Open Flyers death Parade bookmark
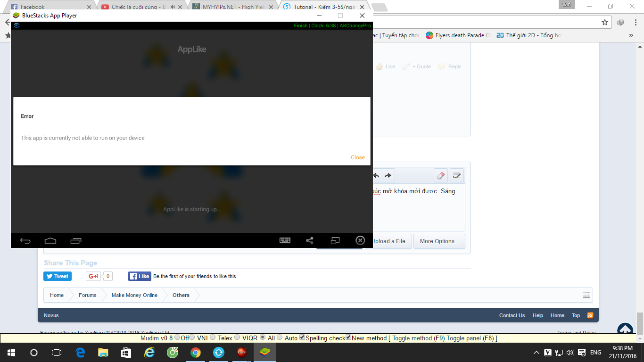Viewport: 644px width, 362px height. point(458,35)
